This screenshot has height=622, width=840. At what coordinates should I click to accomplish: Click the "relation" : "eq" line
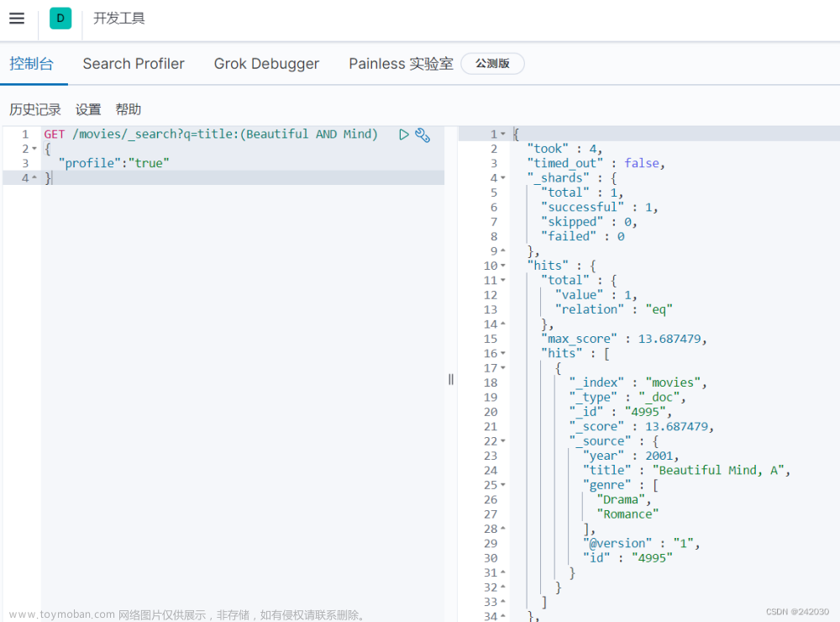(x=613, y=309)
